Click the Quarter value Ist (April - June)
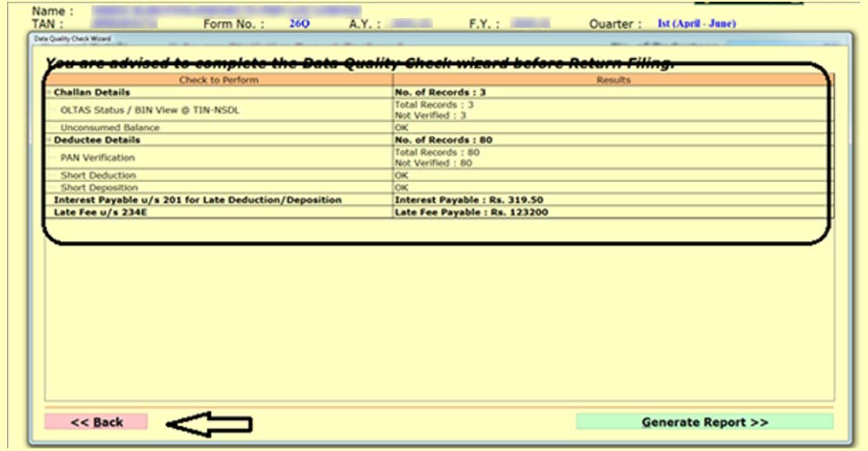The image size is (868, 451). click(x=697, y=23)
